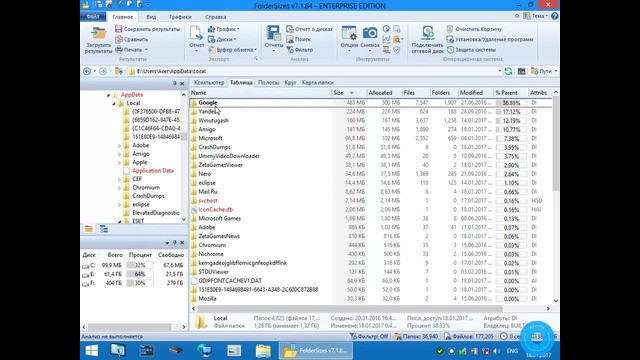
Task: Click Фильтр: Off in status bar
Action: [x=369, y=337]
